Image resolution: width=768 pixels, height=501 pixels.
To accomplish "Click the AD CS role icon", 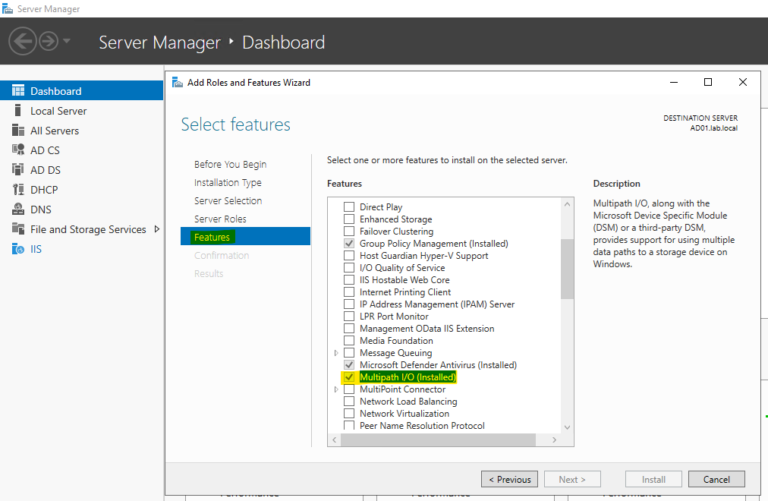I will tap(18, 150).
